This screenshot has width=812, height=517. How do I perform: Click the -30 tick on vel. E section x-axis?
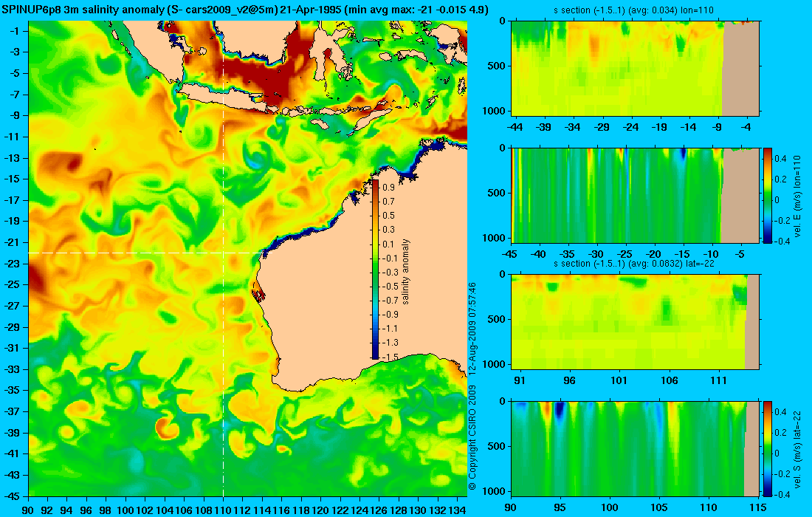pyautogui.click(x=596, y=254)
